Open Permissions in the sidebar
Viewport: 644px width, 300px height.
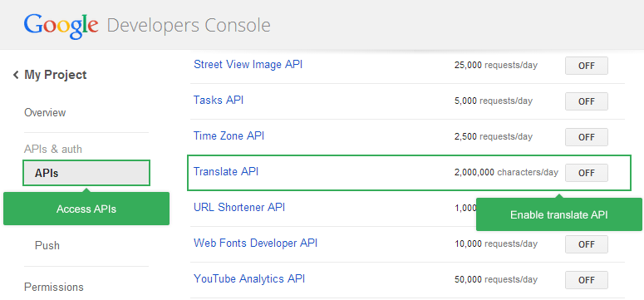[54, 287]
